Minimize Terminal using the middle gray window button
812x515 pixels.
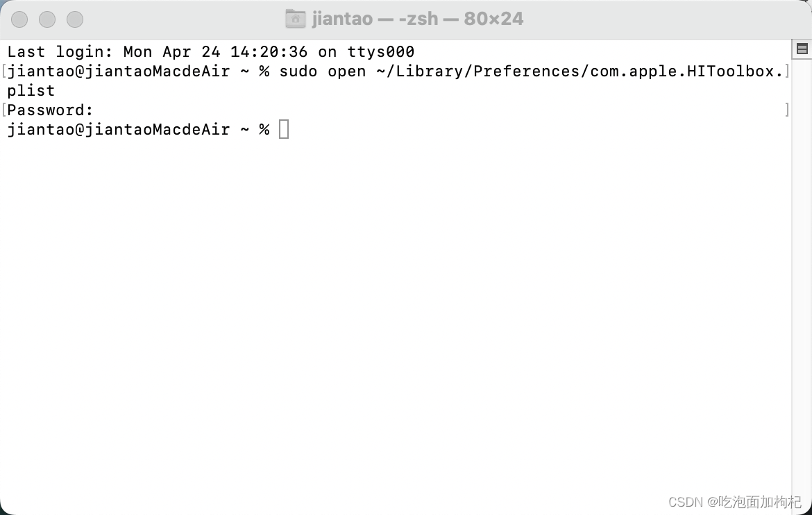click(x=47, y=19)
